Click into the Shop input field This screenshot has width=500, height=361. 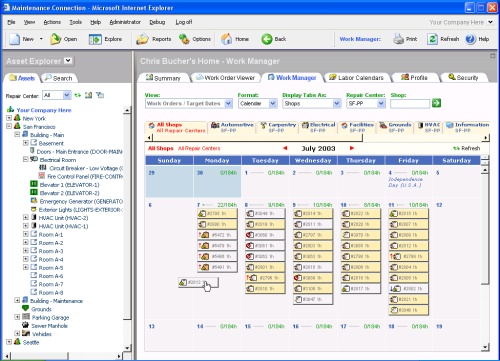pos(410,104)
